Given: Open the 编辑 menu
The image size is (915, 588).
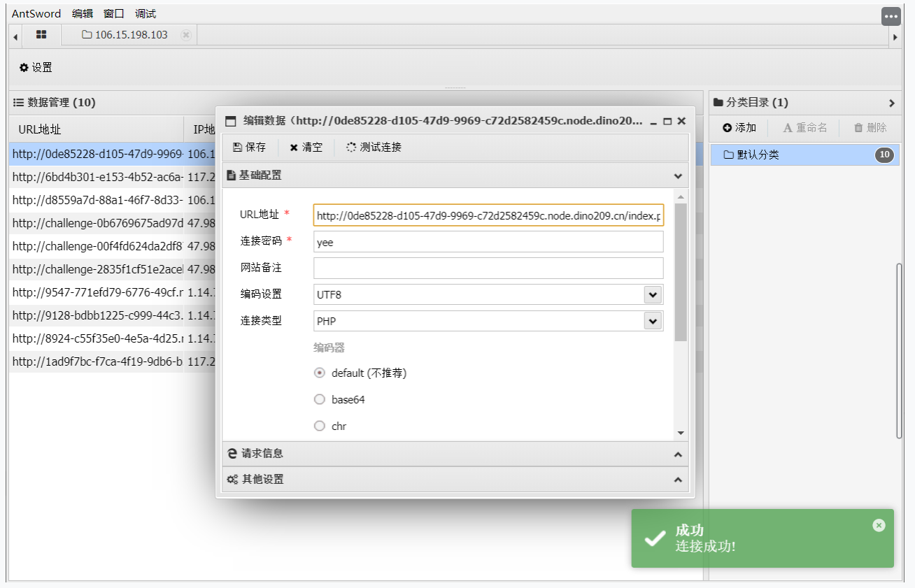Looking at the screenshot, I should 83,13.
